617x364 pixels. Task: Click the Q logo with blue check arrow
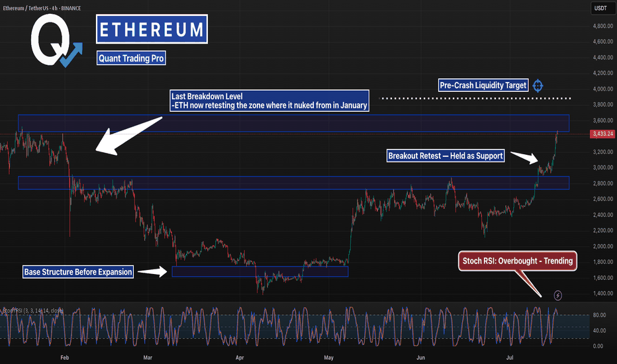(x=56, y=40)
